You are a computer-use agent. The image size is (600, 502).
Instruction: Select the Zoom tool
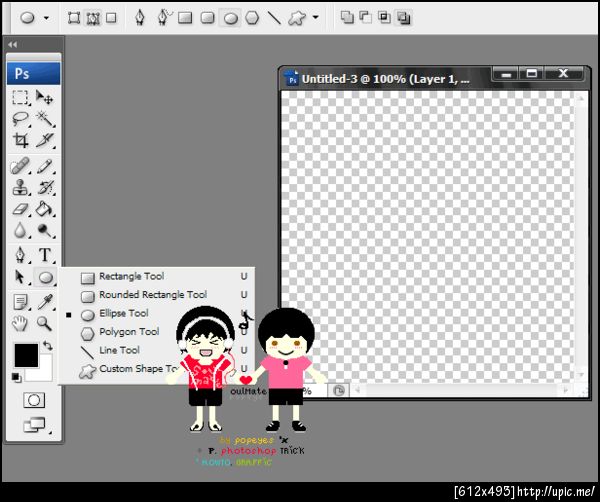tap(44, 324)
